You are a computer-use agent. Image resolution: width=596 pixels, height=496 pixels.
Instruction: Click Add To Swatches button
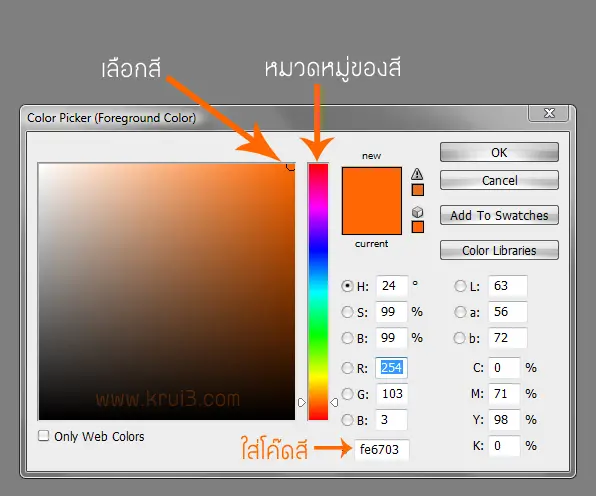point(499,215)
